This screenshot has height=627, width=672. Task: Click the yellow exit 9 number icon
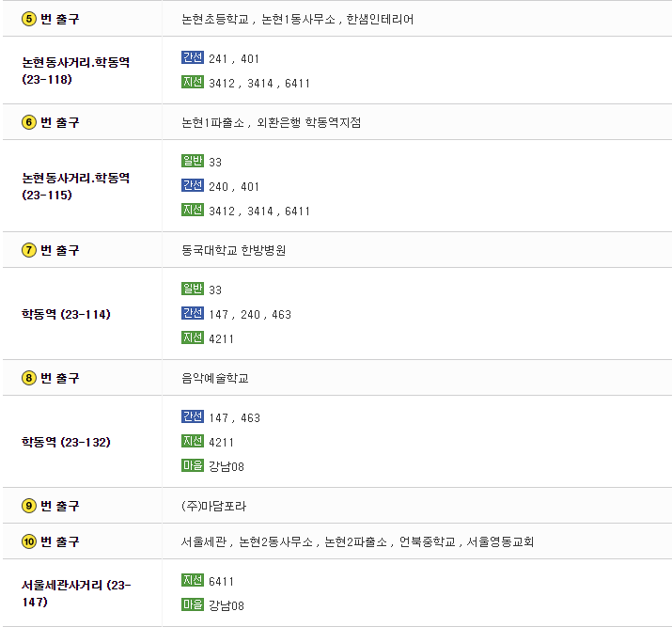point(29,506)
